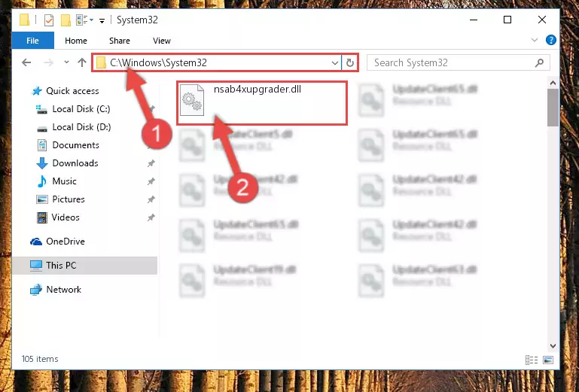Viewport: 579px width, 392px height.
Task: Click the search magnifier icon
Action: (540, 62)
